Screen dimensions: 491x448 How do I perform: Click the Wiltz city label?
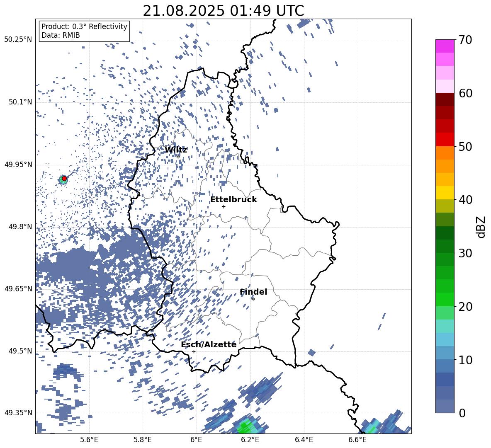coord(176,150)
